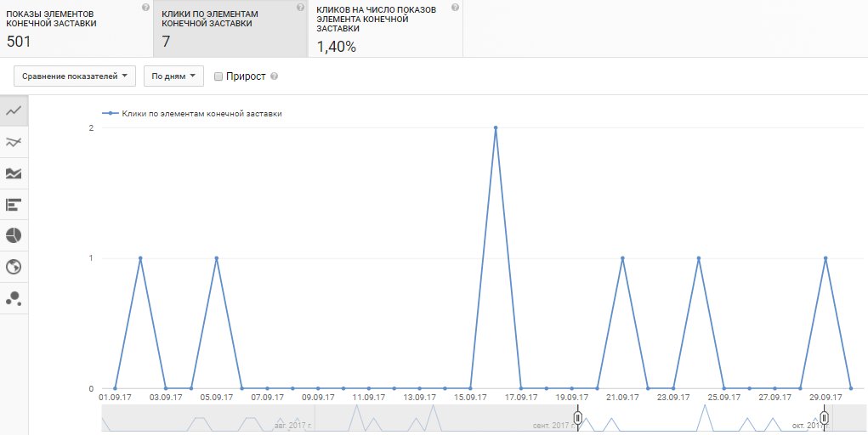Expand the По дням period dropdown
The height and width of the screenshot is (435, 868).
pyautogui.click(x=173, y=76)
